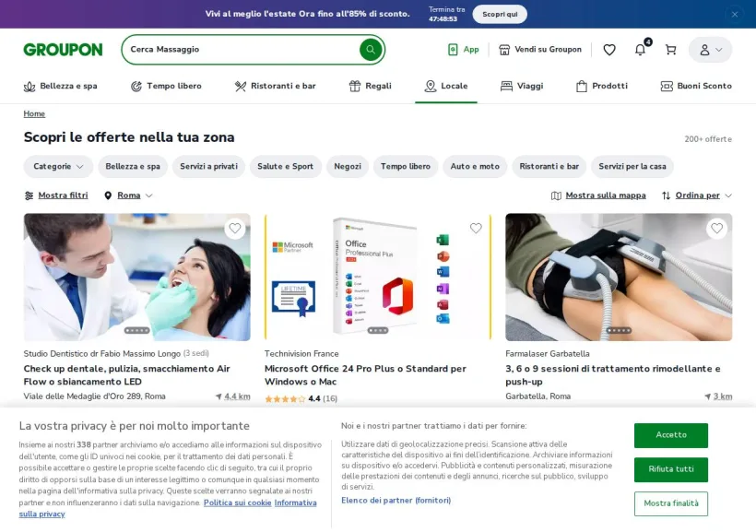The height and width of the screenshot is (532, 756).
Task: Open Buoni Sconto navigation tab
Action: coord(696,86)
